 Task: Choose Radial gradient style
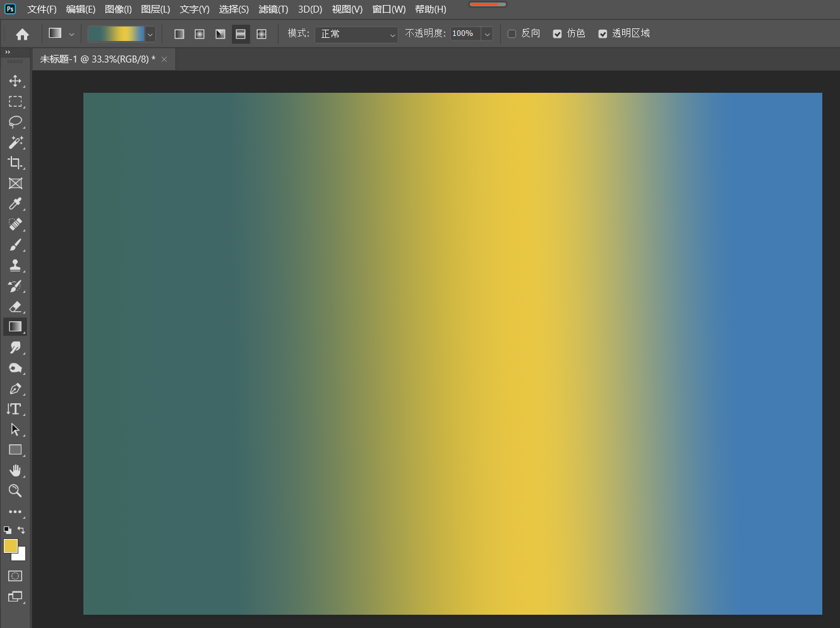[x=200, y=34]
